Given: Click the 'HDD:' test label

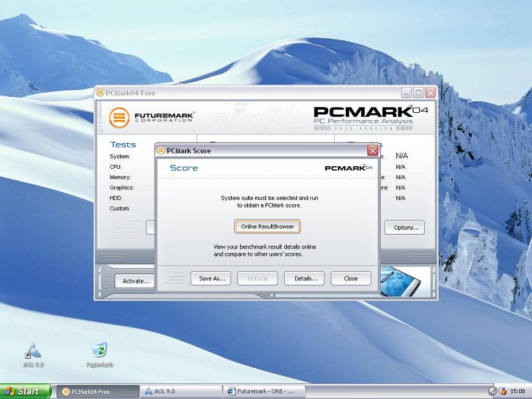Looking at the screenshot, I should coord(115,198).
